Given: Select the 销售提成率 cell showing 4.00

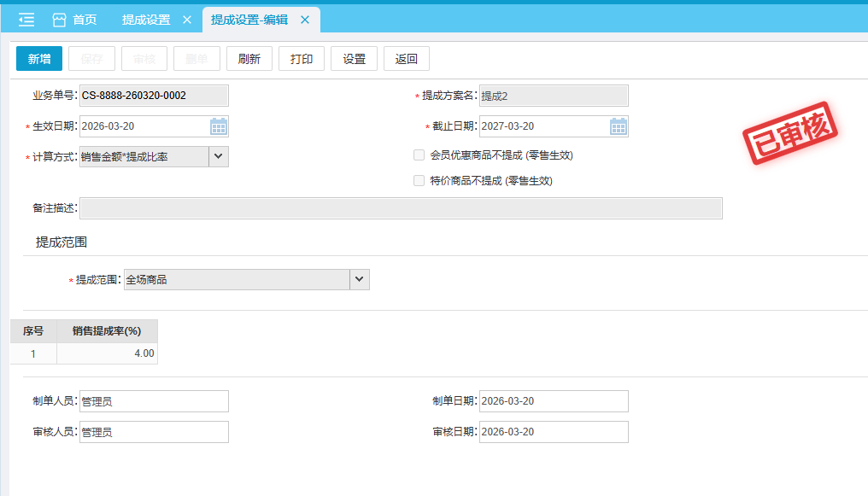Looking at the screenshot, I should click(107, 353).
